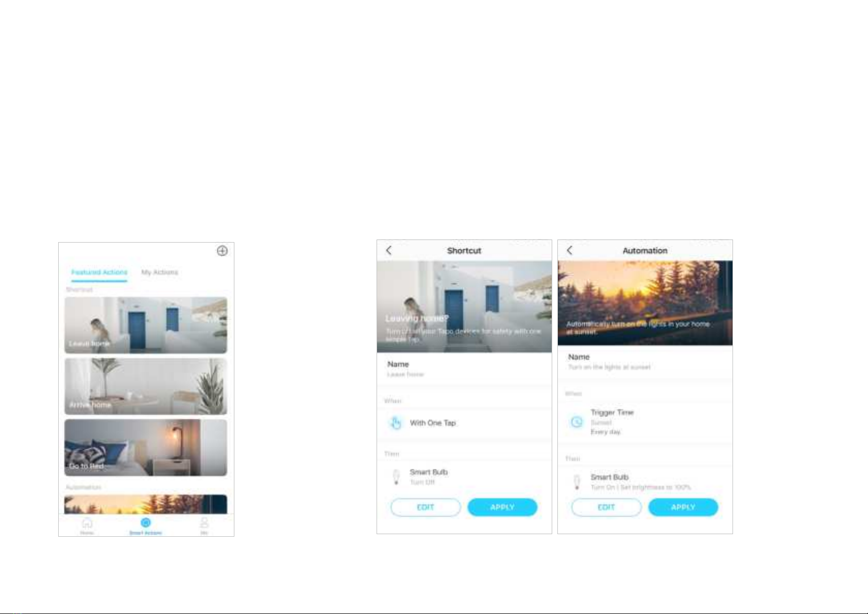
Task: Go back from the Automation screen
Action: 570,250
